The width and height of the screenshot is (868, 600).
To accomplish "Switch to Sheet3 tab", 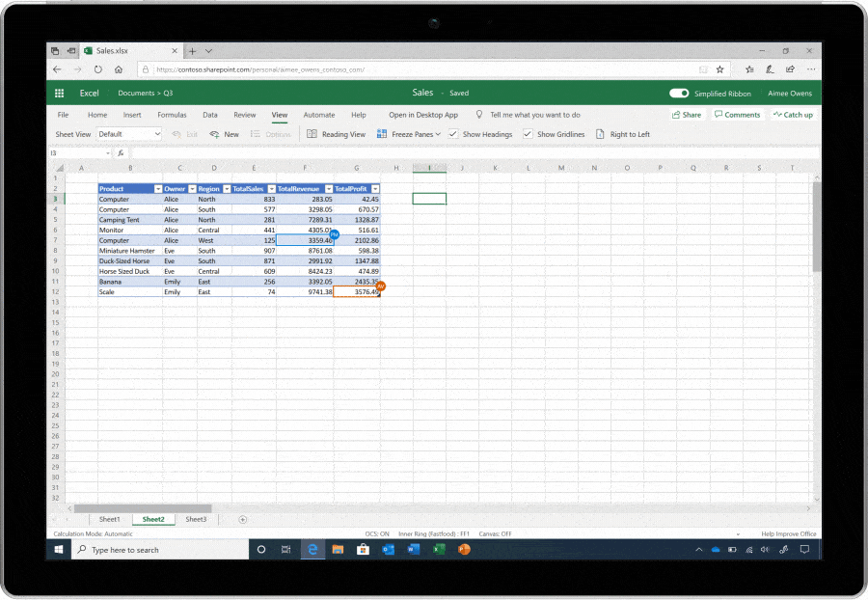I will (x=196, y=519).
